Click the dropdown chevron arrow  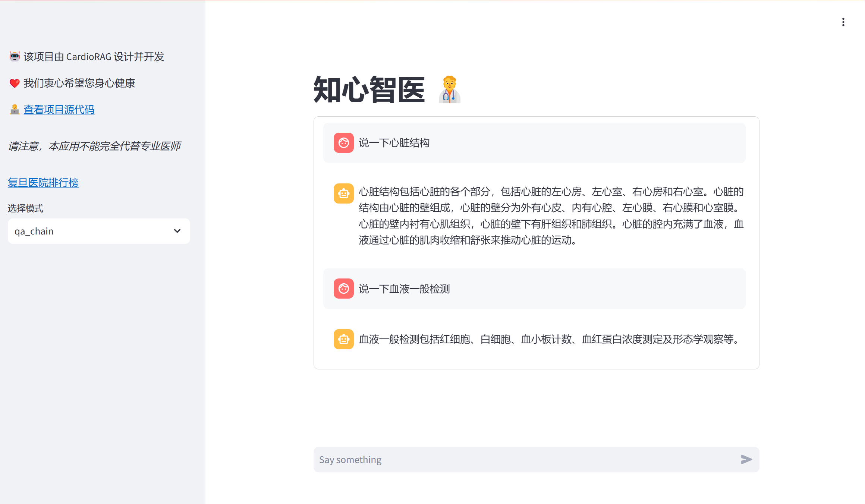point(177,231)
